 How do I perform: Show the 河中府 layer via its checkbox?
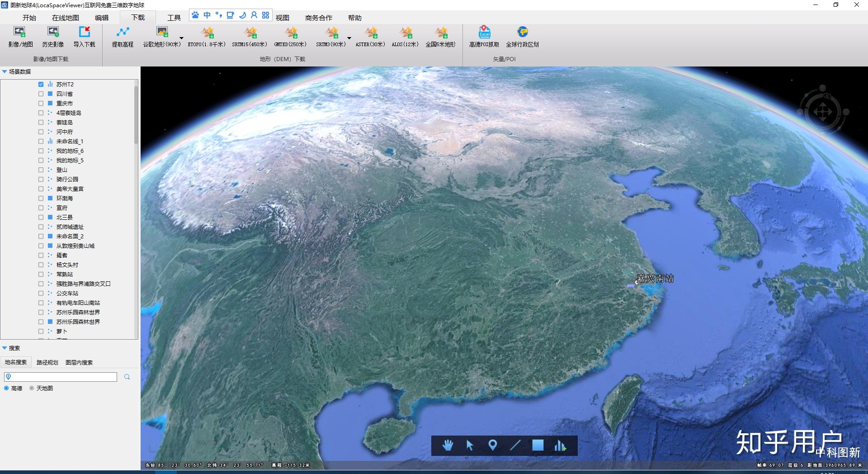point(41,132)
